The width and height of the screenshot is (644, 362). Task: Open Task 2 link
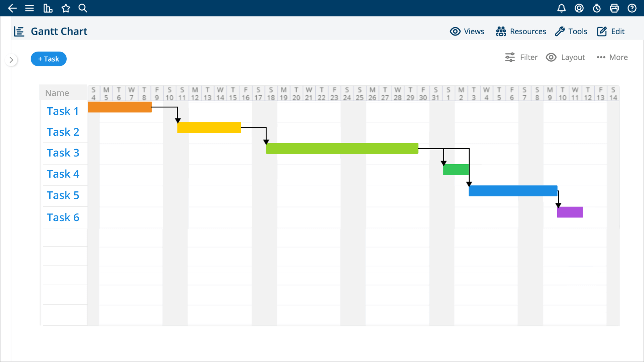63,132
